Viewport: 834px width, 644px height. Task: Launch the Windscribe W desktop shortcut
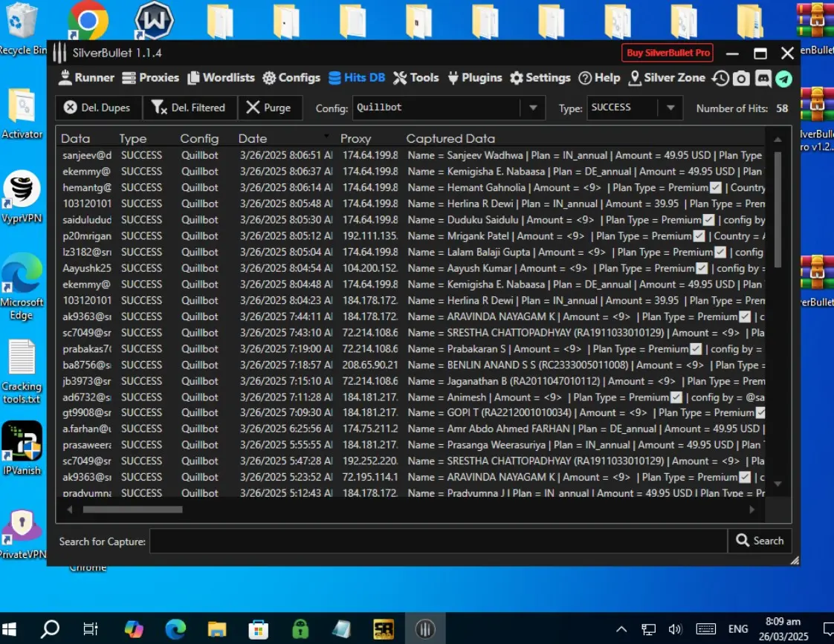coord(154,22)
